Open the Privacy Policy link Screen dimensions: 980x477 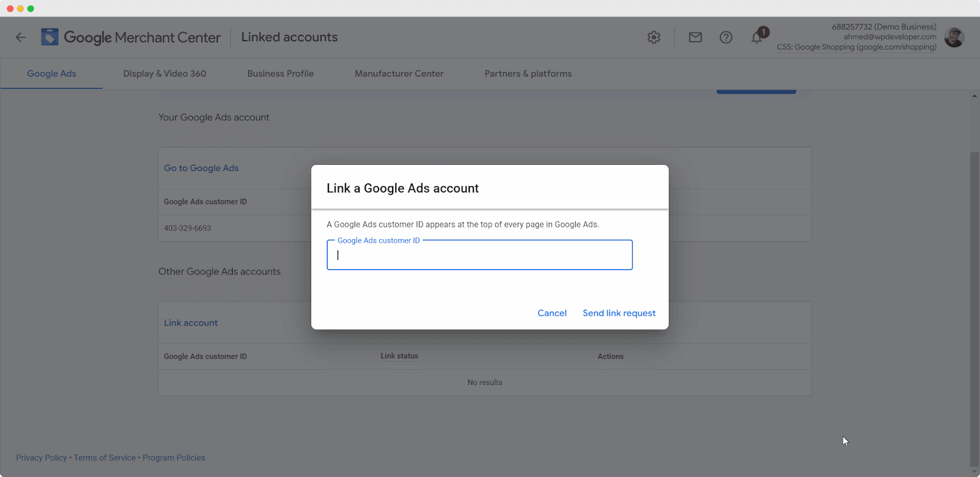[x=41, y=458]
